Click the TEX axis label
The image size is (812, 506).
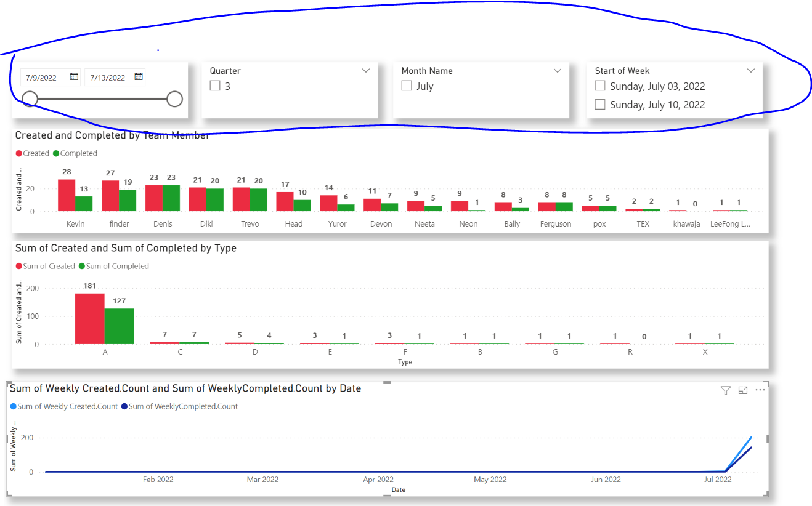(x=643, y=224)
